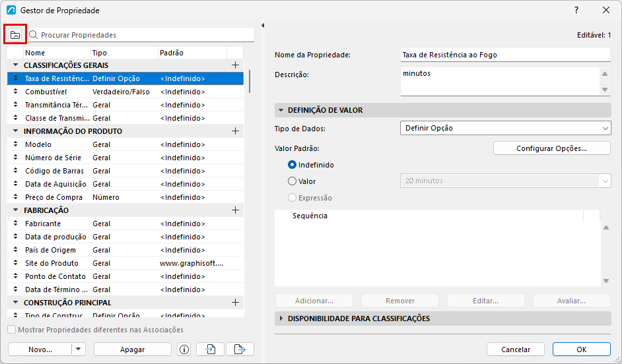
Task: Open the Tipo de Dados dropdown
Action: pos(505,128)
